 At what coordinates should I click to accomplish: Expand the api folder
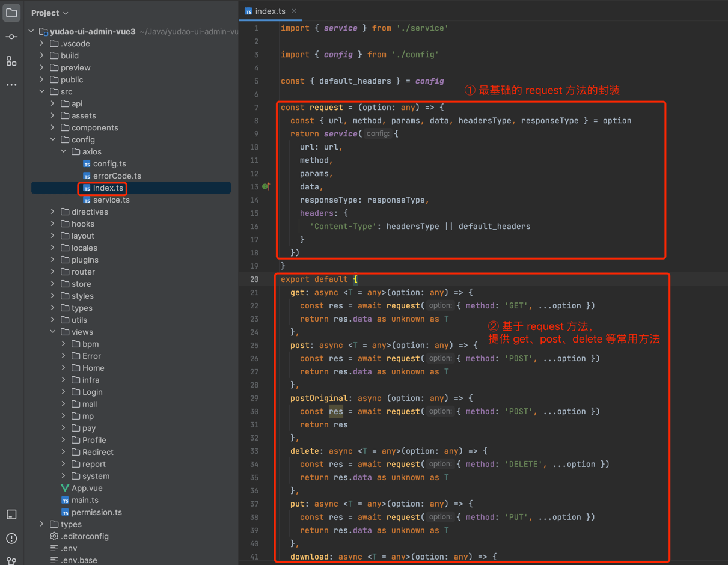pyautogui.click(x=53, y=104)
